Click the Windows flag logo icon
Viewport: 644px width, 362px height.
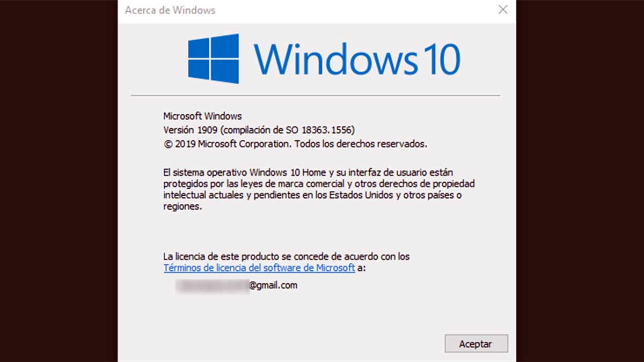[x=213, y=59]
